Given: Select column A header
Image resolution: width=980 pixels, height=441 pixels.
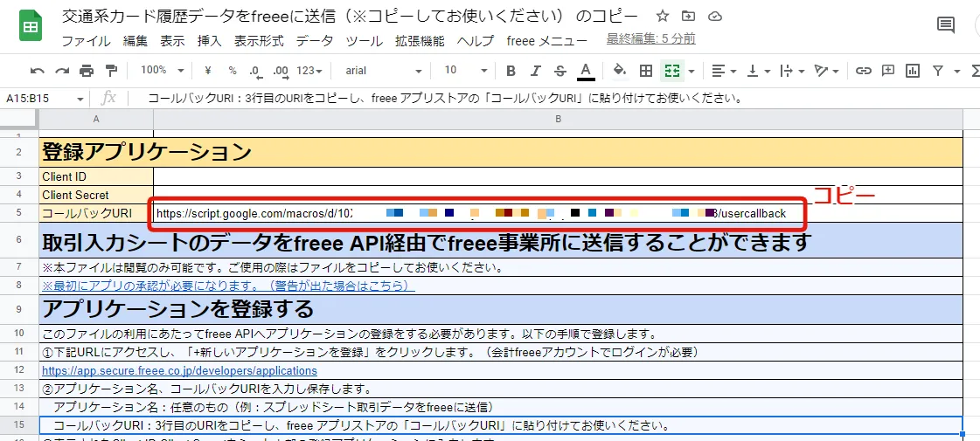Looking at the screenshot, I should coord(96,119).
